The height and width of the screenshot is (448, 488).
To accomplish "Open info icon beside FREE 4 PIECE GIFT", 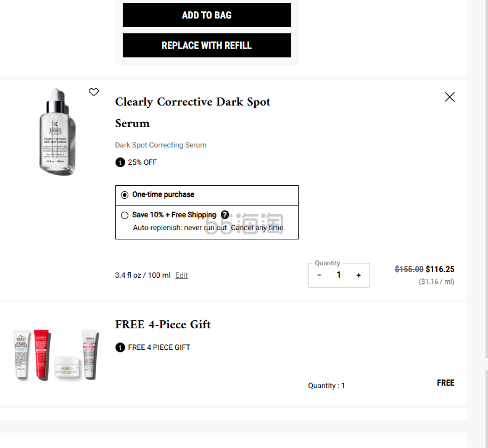I will click(120, 347).
